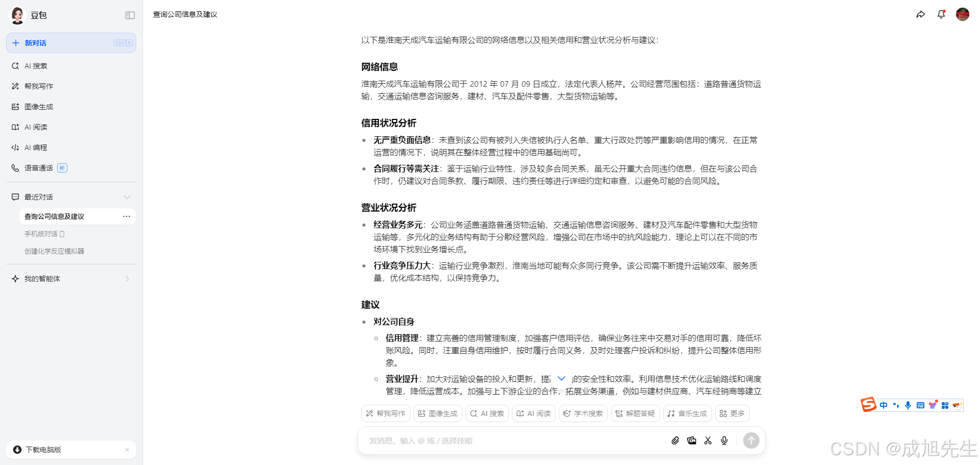
Task: Select the 查询公司信息及建议 conversation
Action: (78, 216)
